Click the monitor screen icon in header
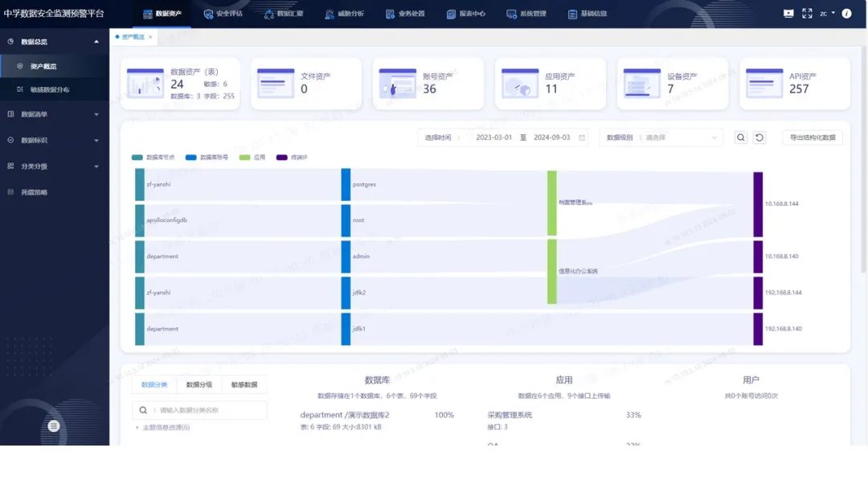The height and width of the screenshot is (489, 868). tap(788, 14)
